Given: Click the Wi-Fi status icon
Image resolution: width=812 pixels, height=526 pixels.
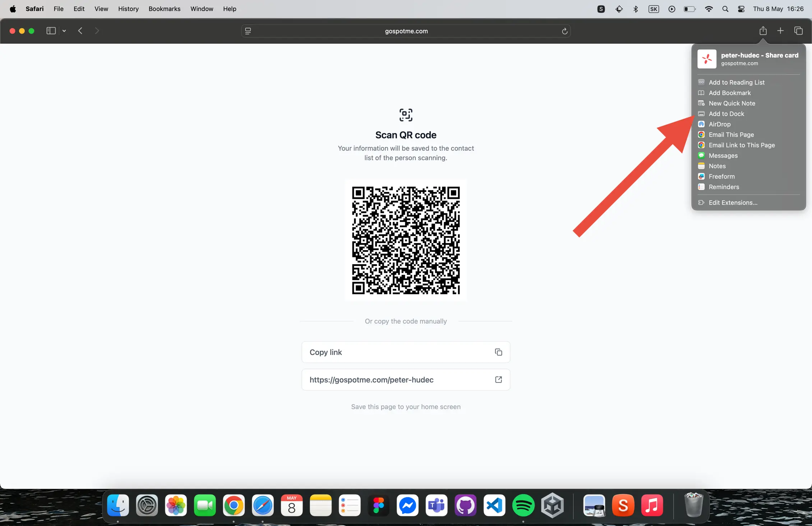Looking at the screenshot, I should click(709, 9).
